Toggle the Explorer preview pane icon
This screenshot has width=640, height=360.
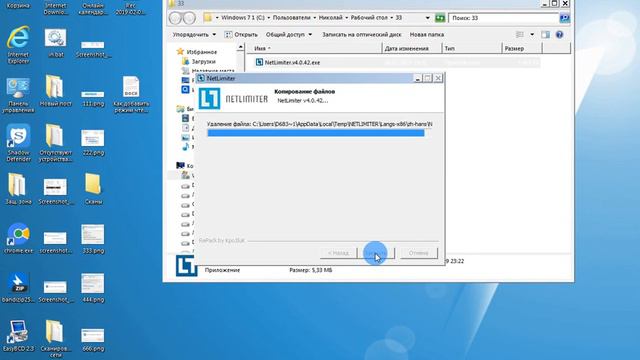(x=545, y=35)
